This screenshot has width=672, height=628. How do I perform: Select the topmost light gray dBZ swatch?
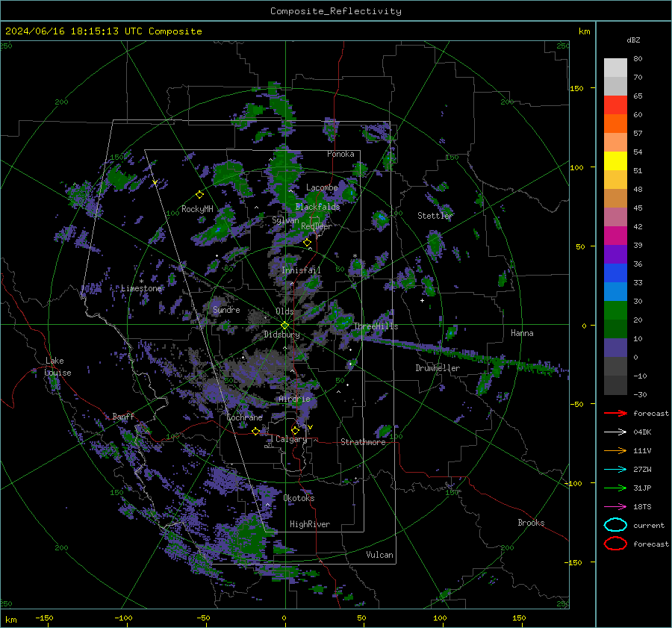(x=615, y=67)
